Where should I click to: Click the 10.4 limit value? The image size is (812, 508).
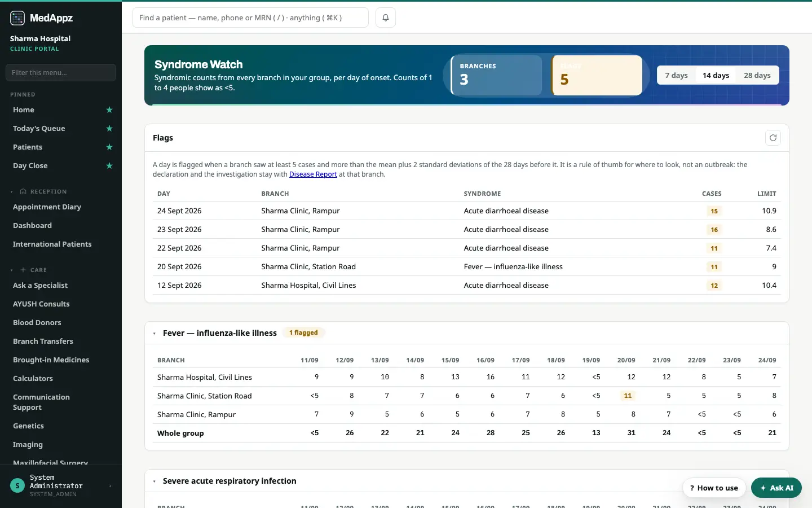(x=769, y=286)
